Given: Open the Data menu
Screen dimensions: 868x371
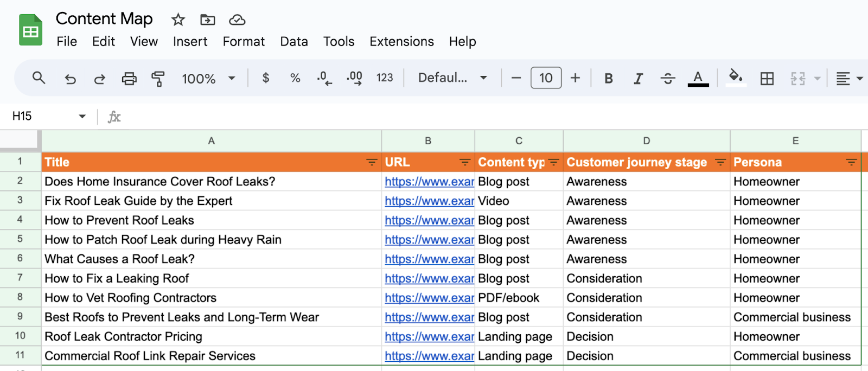Looking at the screenshot, I should click(x=294, y=42).
